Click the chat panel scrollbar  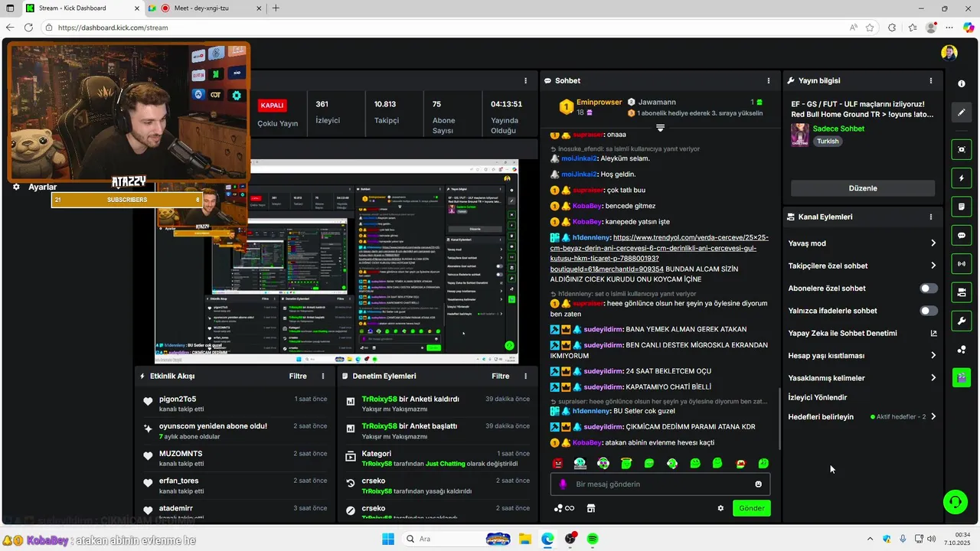(x=779, y=417)
